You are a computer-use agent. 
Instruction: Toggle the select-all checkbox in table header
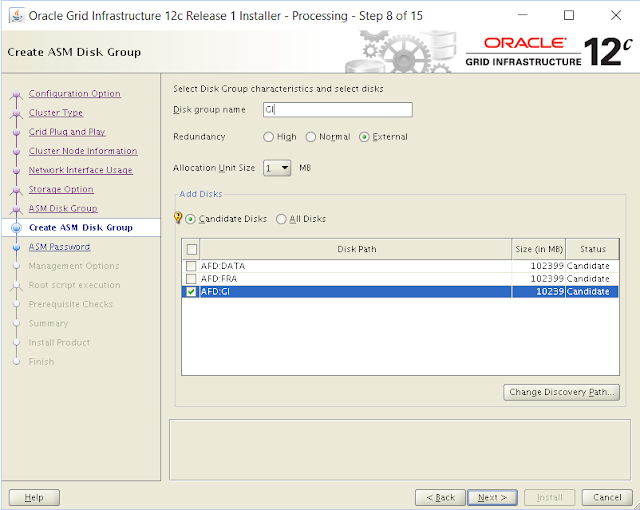pyautogui.click(x=191, y=249)
